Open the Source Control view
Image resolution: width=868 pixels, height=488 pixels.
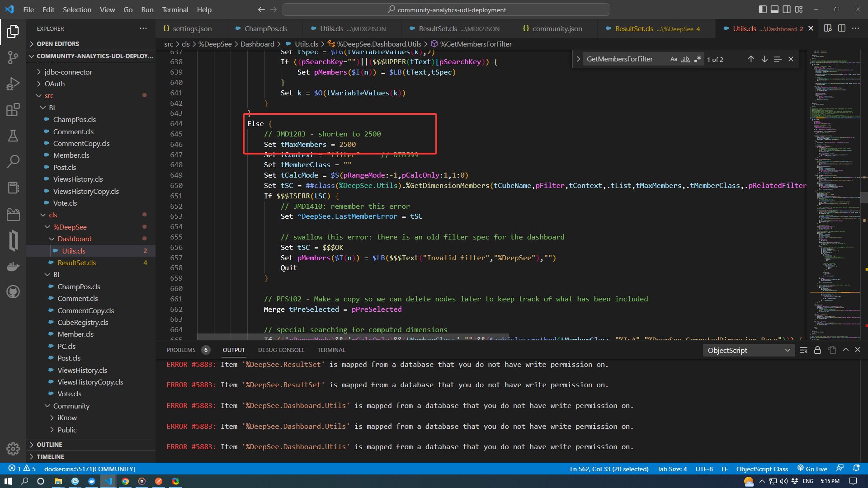coord(13,57)
